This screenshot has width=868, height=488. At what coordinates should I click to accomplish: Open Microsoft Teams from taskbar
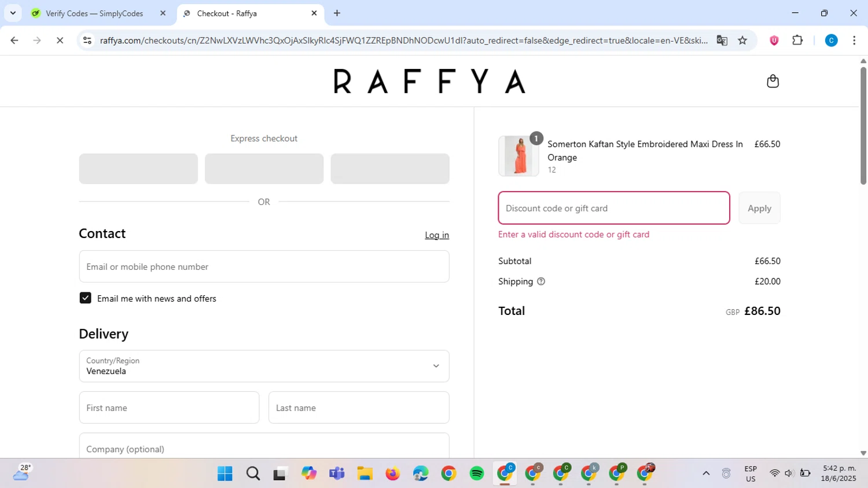click(337, 474)
